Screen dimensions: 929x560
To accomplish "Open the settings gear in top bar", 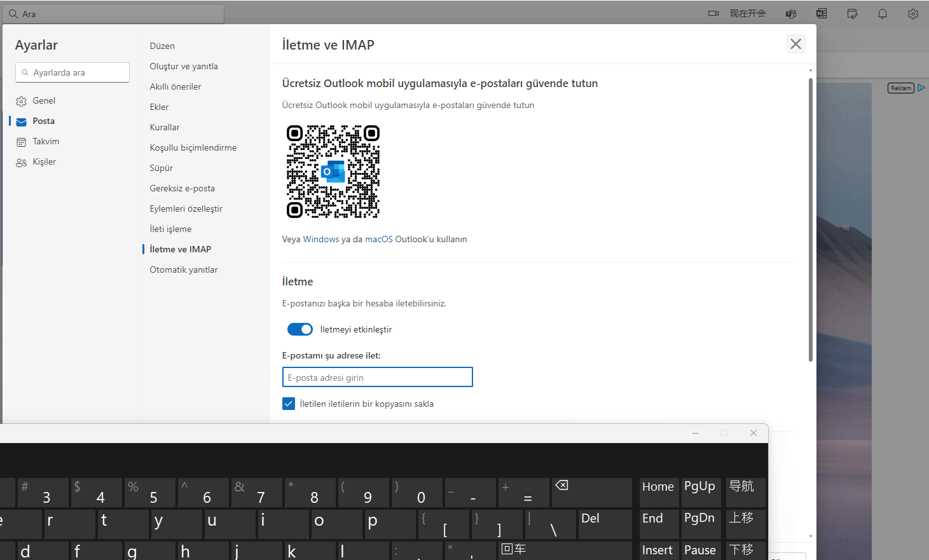I will point(913,13).
